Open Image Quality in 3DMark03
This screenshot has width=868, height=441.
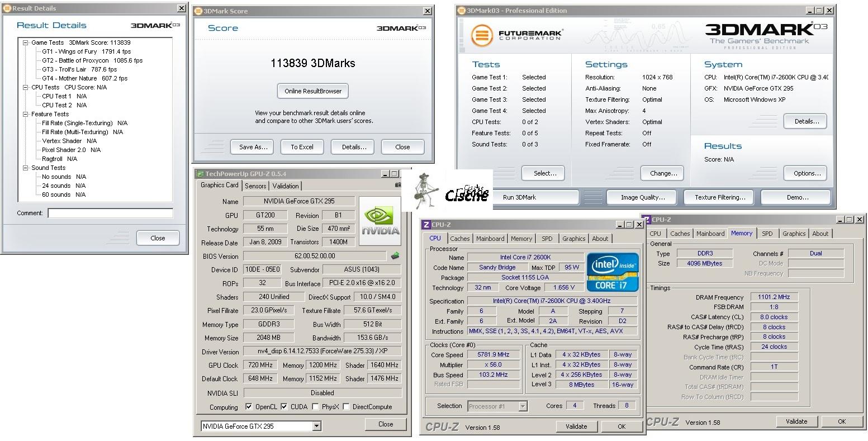coord(643,197)
